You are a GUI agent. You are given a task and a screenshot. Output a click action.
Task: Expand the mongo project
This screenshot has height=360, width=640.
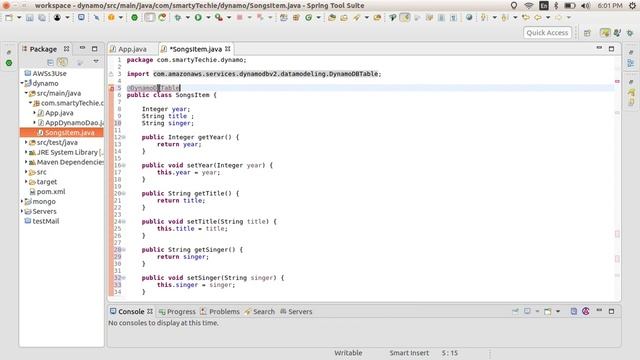point(22,202)
